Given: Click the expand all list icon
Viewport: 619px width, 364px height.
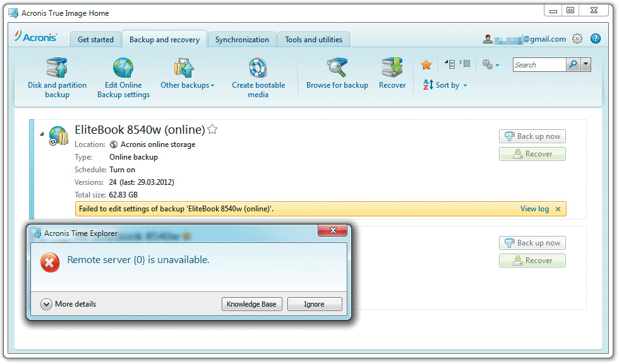Looking at the screenshot, I should (465, 64).
